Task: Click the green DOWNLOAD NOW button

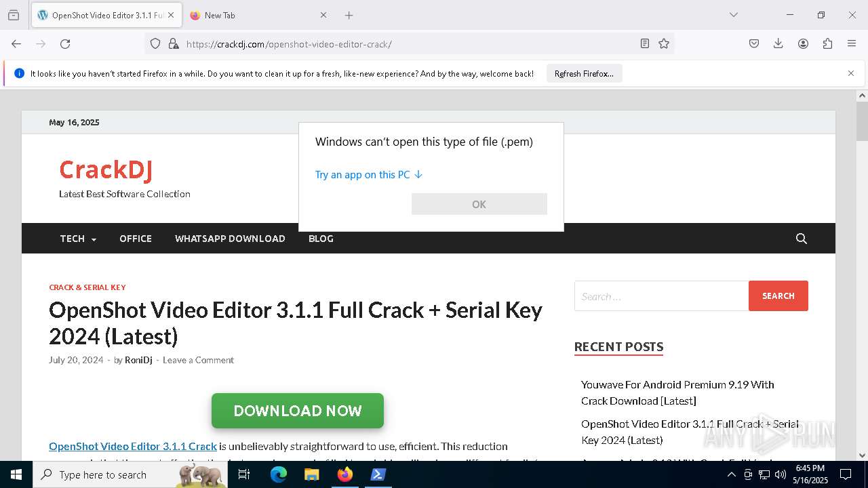Action: click(298, 411)
